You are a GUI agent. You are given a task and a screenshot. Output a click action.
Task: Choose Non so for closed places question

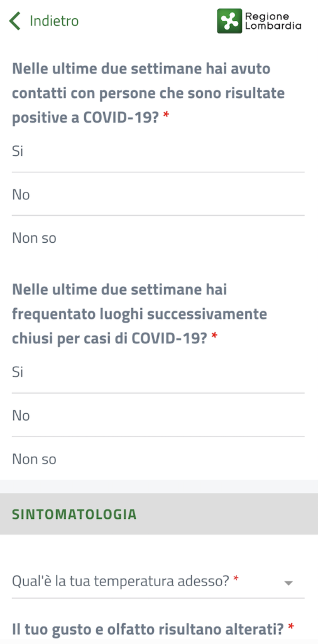point(158,458)
